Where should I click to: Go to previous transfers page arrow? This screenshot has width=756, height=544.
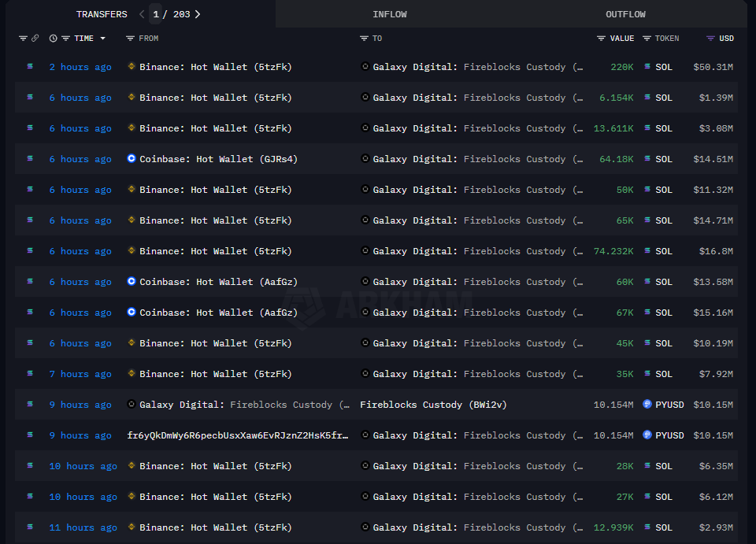tap(142, 14)
